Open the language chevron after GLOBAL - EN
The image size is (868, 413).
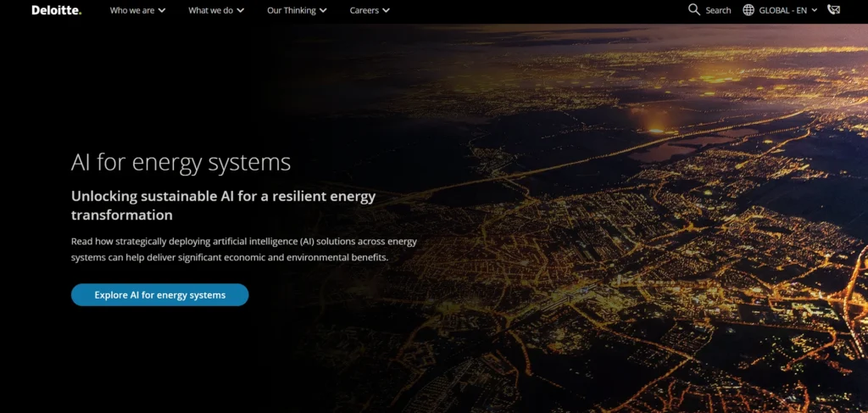(x=815, y=10)
